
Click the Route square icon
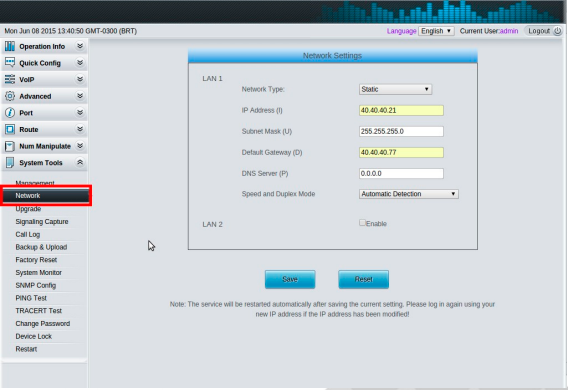pos(10,129)
